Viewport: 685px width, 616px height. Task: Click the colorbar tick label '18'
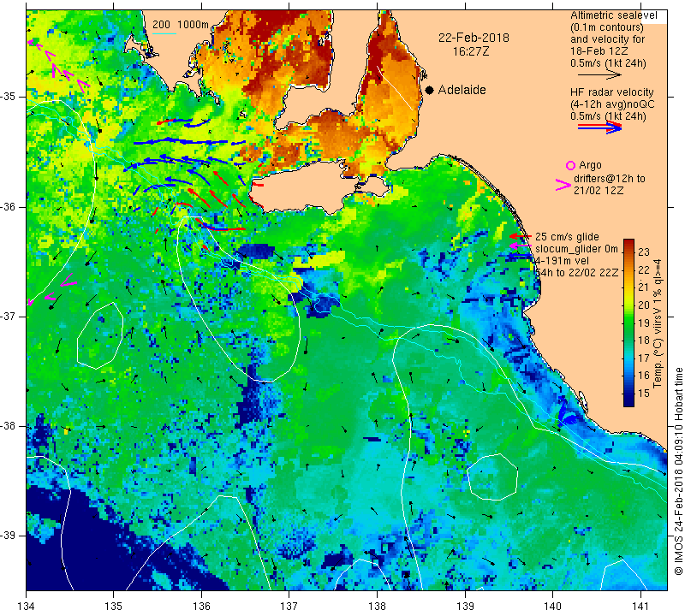pos(644,341)
